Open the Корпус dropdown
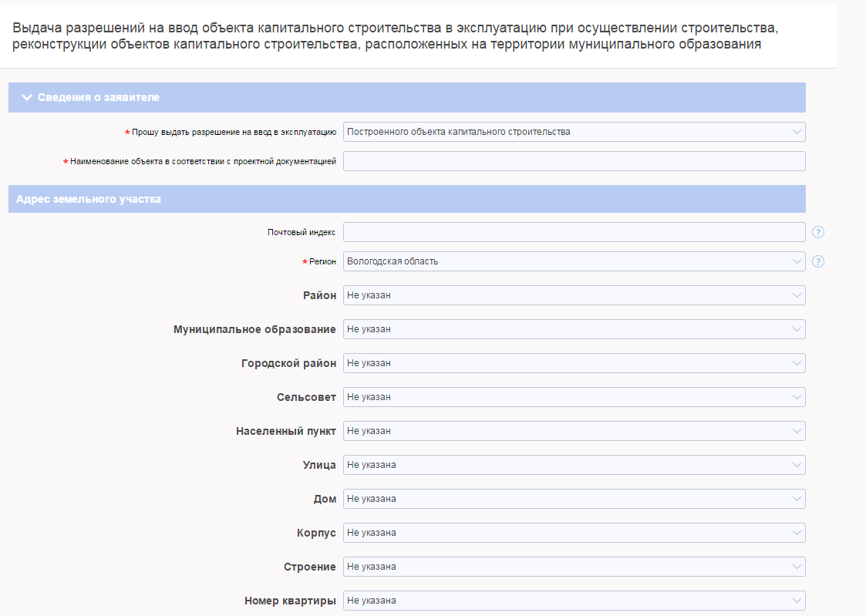The width and height of the screenshot is (866, 616). pyautogui.click(x=574, y=533)
